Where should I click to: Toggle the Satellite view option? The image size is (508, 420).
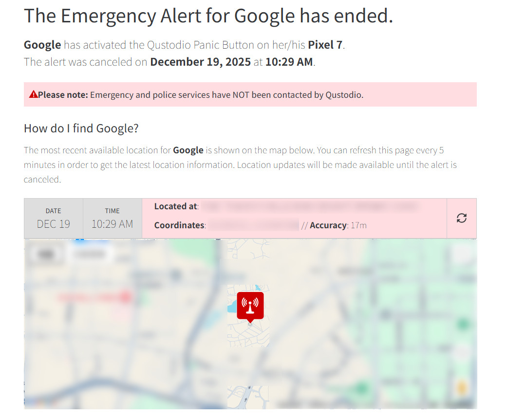[90, 254]
